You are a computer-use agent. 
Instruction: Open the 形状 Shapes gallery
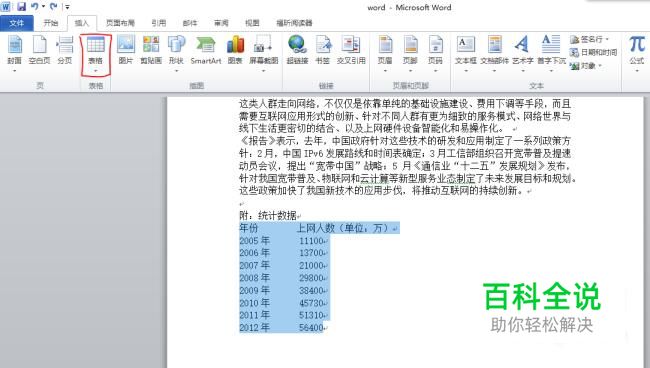[176, 53]
